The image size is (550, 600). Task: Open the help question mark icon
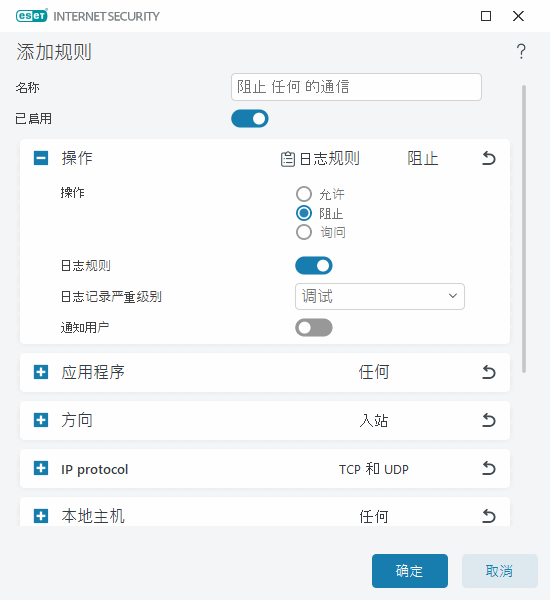tap(521, 51)
